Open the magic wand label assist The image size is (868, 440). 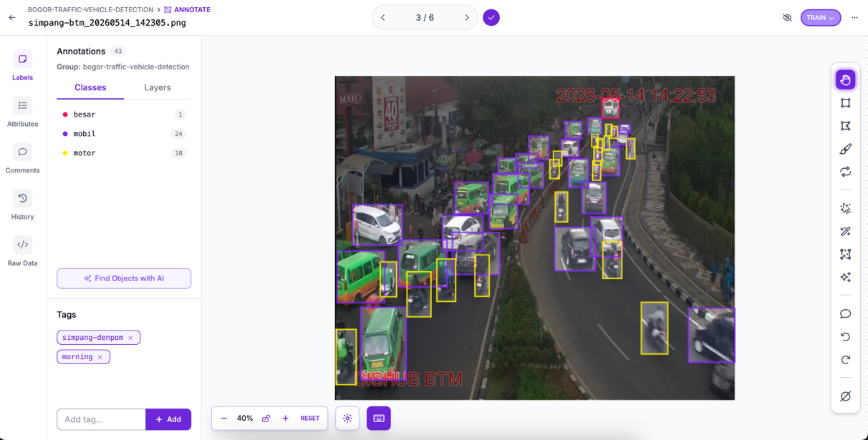845,231
